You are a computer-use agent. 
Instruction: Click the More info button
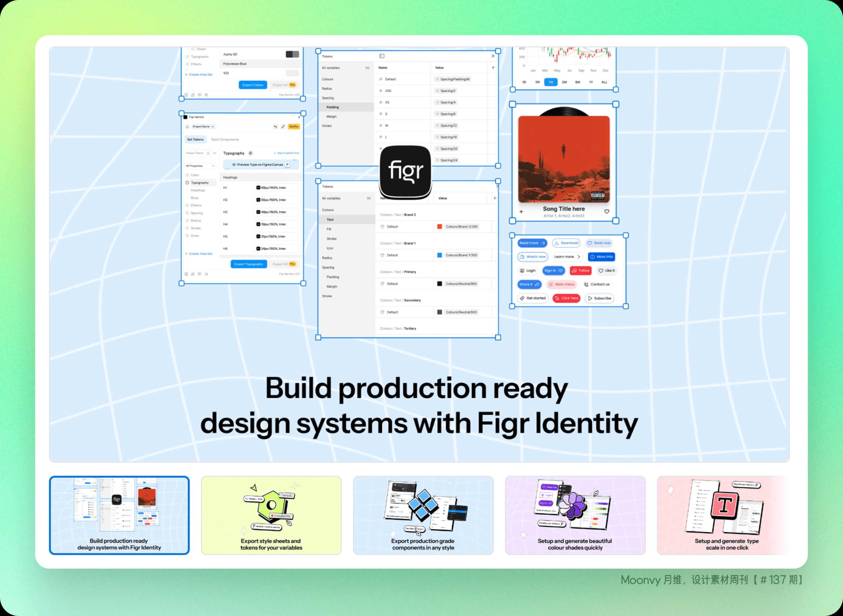point(602,257)
